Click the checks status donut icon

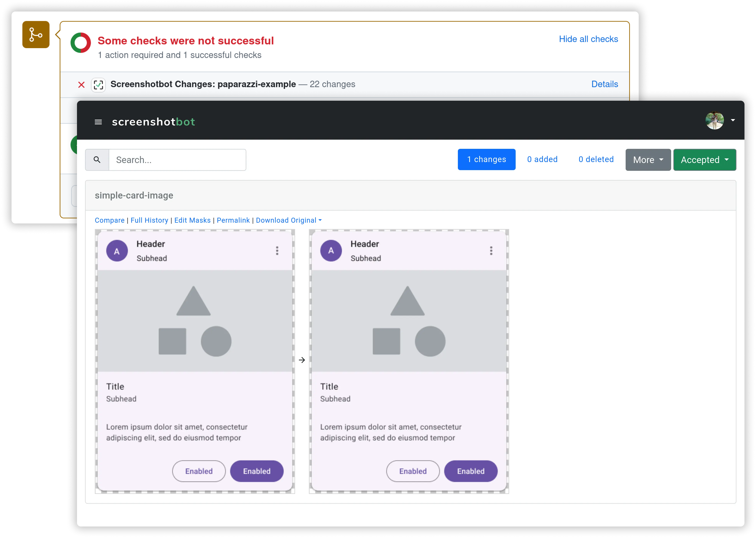point(81,43)
